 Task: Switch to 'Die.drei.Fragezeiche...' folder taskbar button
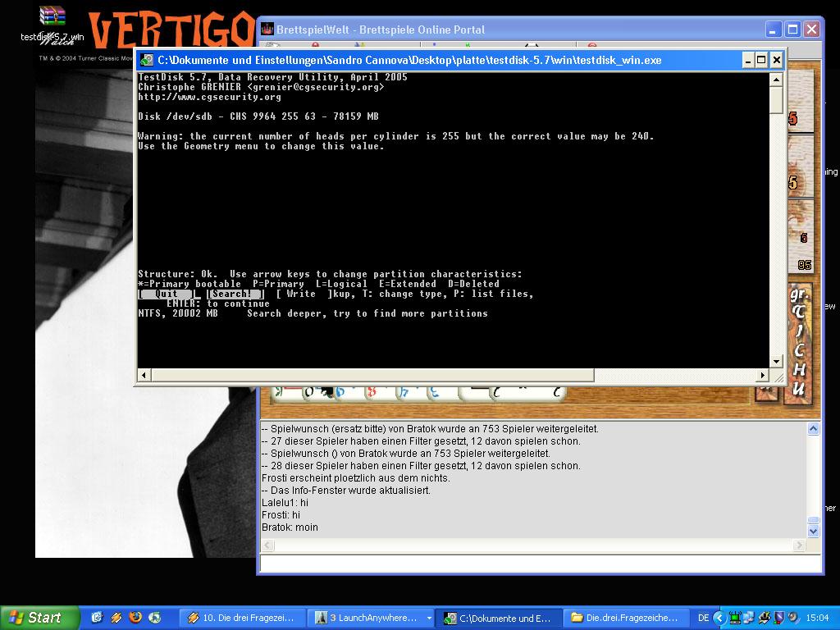(x=627, y=618)
